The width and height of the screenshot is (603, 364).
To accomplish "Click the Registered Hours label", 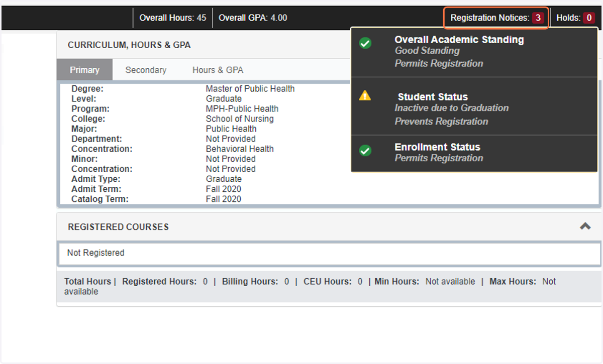I will pos(159,282).
